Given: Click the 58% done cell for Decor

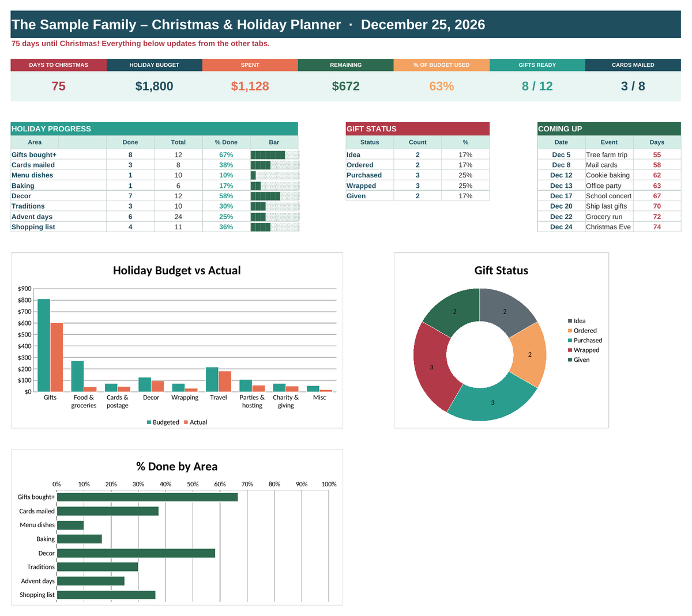Looking at the screenshot, I should click(226, 196).
